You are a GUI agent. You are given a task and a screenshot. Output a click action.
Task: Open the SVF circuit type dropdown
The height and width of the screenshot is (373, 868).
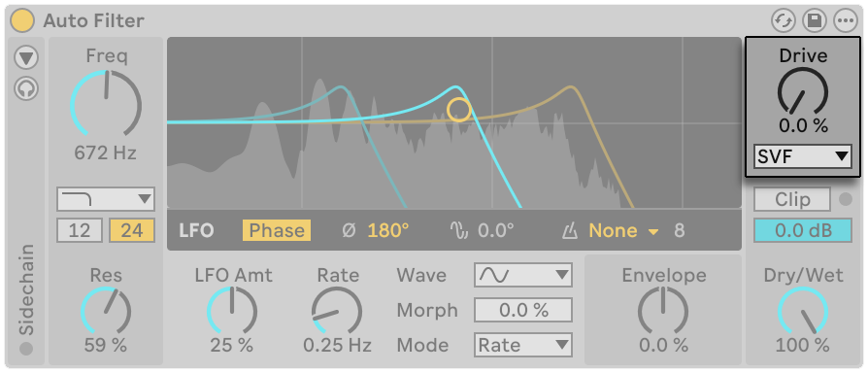[x=803, y=156]
